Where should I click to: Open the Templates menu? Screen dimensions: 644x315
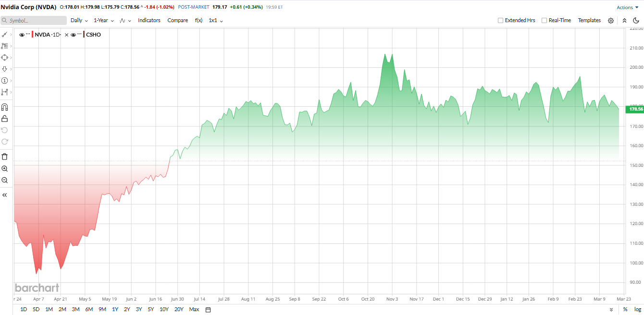coord(589,20)
